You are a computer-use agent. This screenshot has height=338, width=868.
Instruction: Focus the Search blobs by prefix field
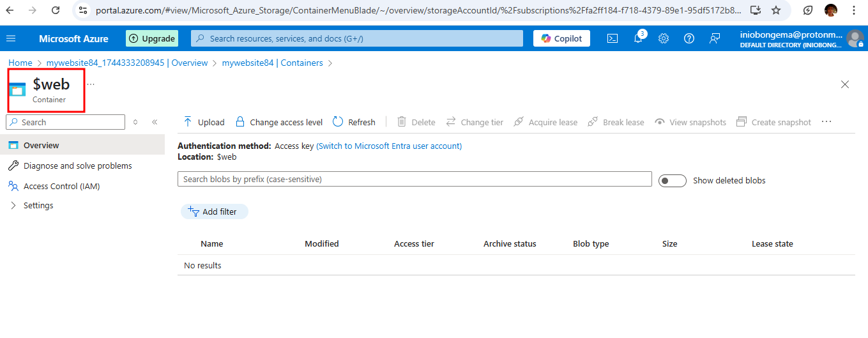[415, 179]
